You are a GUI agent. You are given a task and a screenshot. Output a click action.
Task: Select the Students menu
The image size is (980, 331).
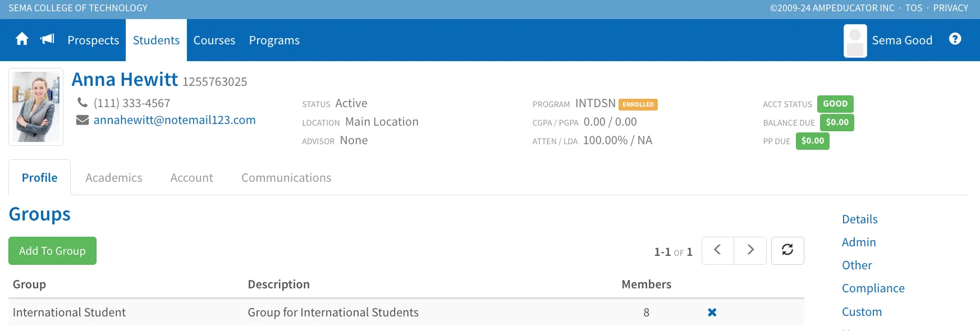[x=156, y=40]
